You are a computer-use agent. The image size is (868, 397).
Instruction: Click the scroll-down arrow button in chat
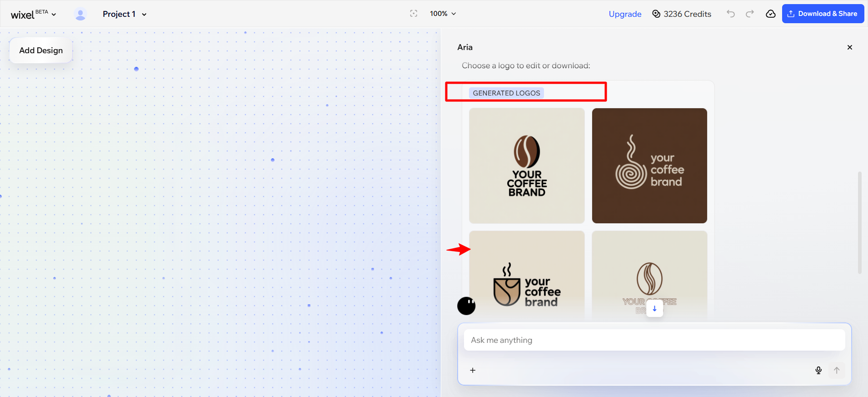pyautogui.click(x=654, y=308)
